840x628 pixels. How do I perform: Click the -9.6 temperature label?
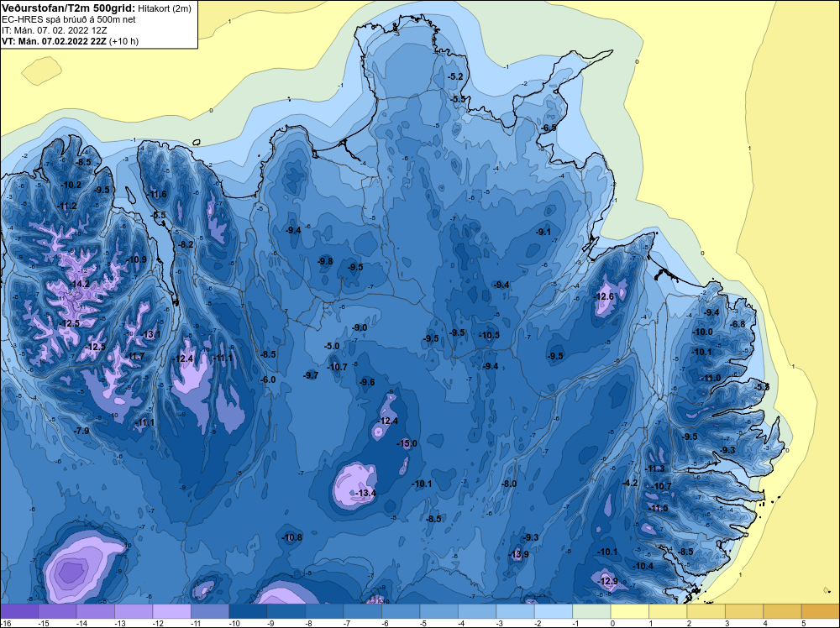[367, 382]
